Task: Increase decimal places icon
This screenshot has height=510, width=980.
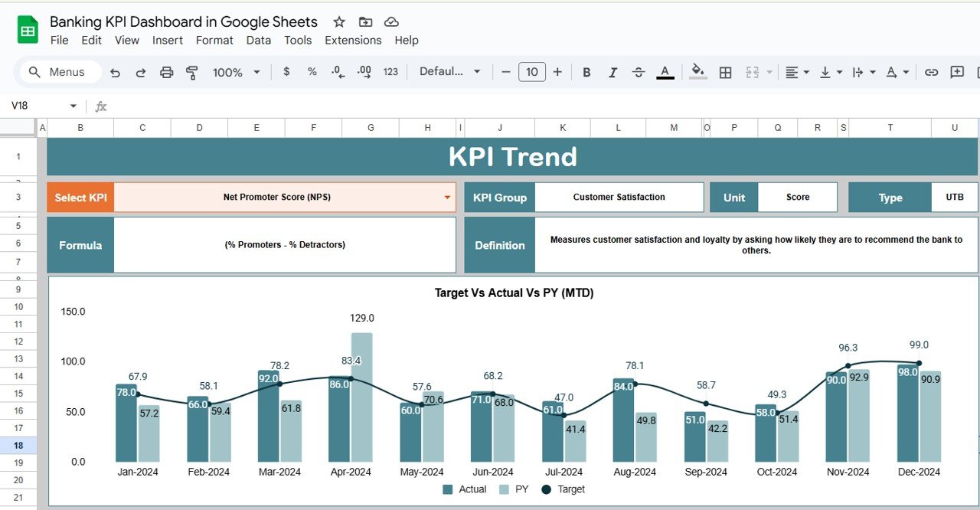Action: click(364, 71)
